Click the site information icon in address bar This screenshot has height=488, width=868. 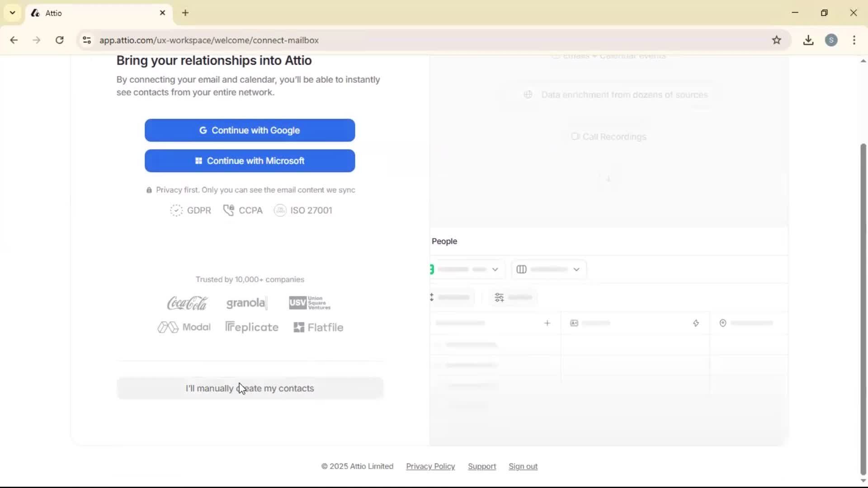tap(87, 40)
